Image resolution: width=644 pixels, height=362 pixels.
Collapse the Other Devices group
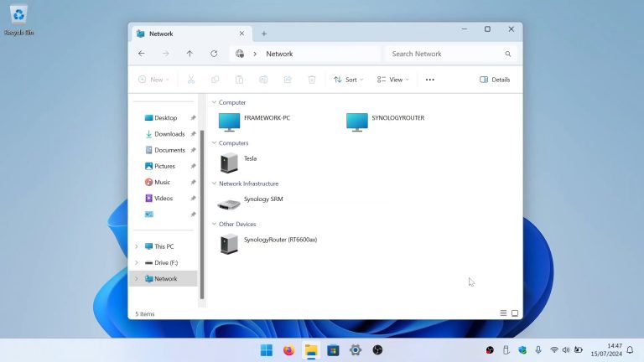pos(214,224)
